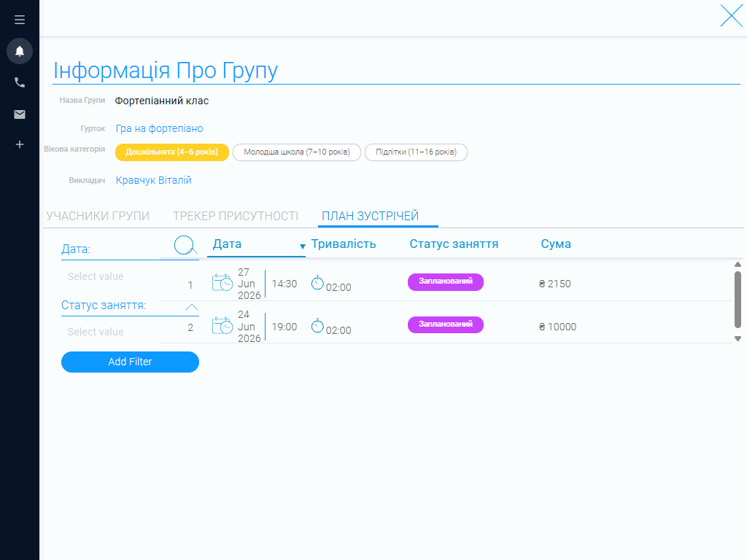Click calendar icon for 27 Jun 2026 row
The height and width of the screenshot is (560, 747).
[222, 282]
